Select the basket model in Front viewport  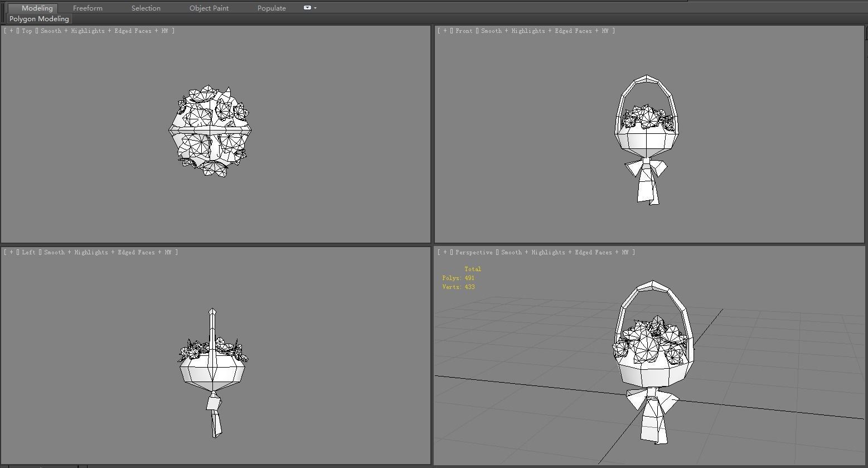pyautogui.click(x=647, y=139)
